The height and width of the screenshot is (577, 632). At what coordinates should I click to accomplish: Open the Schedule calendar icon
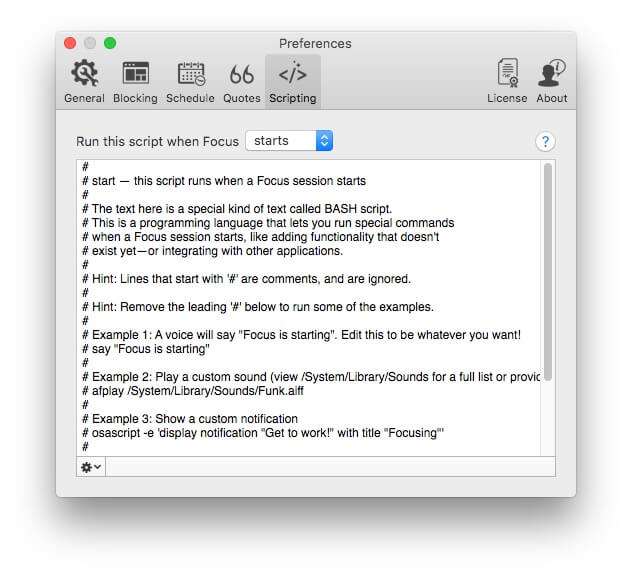[x=191, y=73]
